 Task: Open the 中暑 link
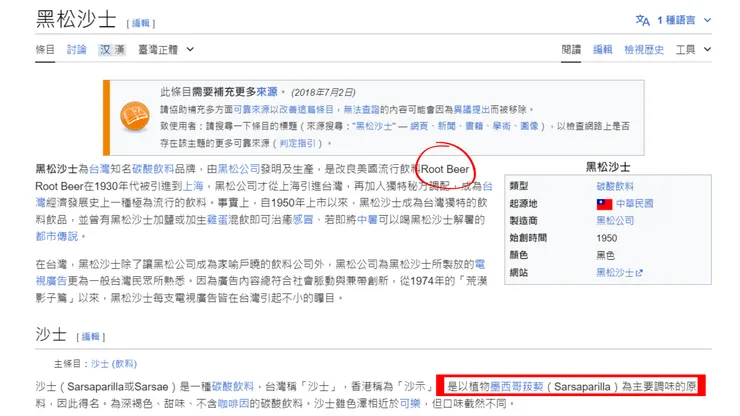pos(367,220)
